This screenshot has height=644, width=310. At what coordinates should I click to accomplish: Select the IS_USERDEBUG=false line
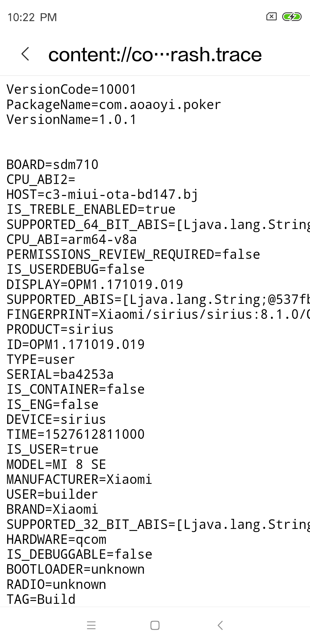tap(75, 269)
